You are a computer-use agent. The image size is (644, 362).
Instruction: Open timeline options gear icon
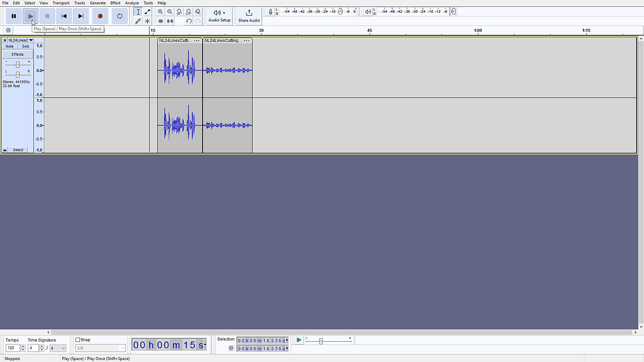pos(8,30)
